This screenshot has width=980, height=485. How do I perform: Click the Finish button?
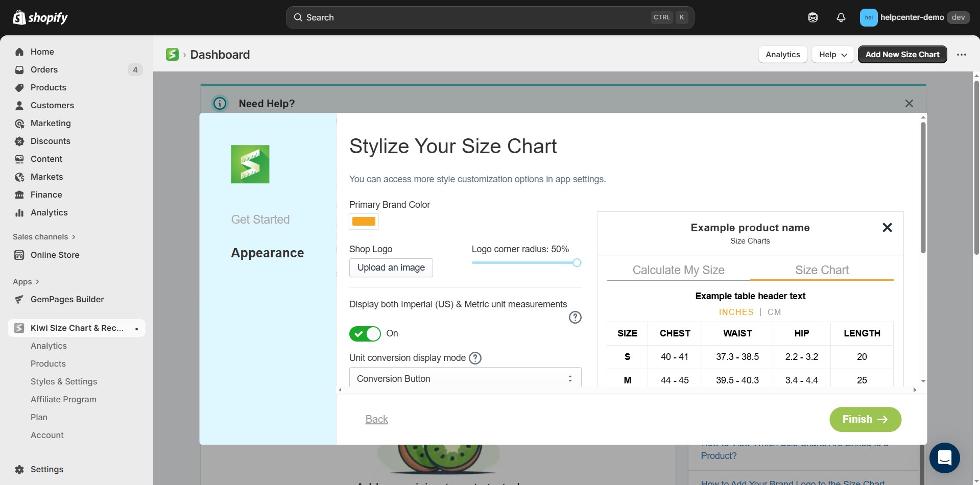865,419
